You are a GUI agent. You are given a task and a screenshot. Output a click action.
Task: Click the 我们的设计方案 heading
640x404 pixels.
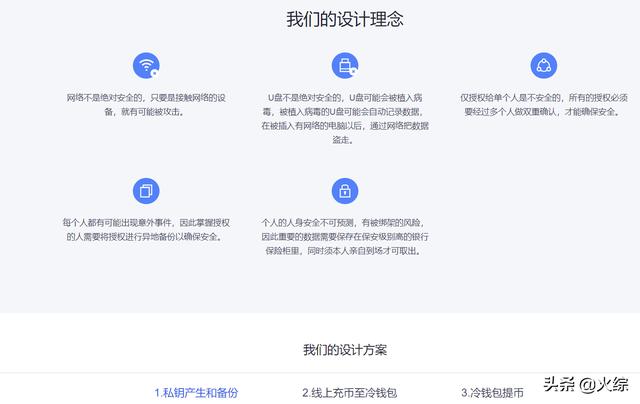[x=345, y=350]
